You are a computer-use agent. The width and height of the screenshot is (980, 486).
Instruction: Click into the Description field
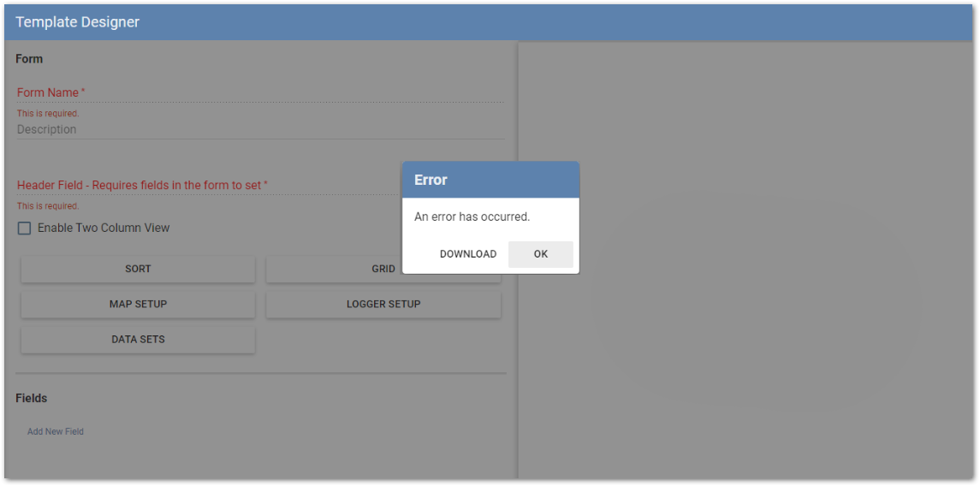point(257,130)
